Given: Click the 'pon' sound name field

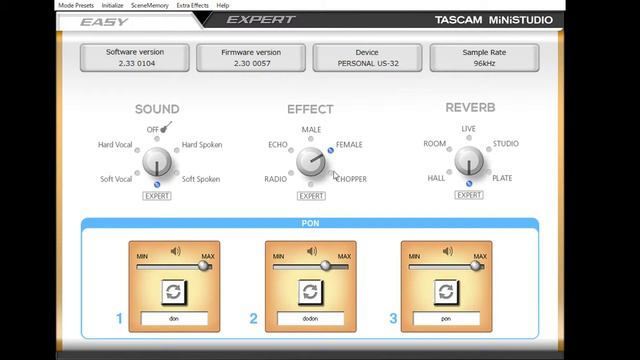Looking at the screenshot, I should click(447, 318).
